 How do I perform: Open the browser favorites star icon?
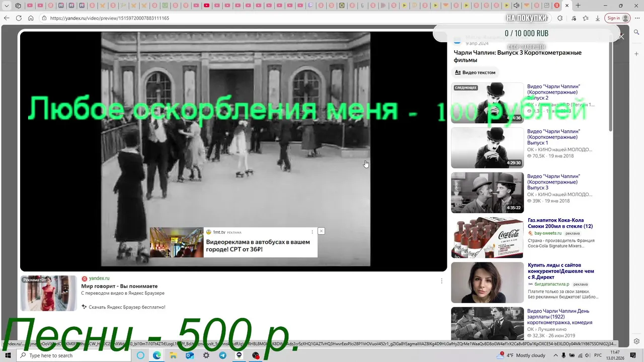tap(586, 18)
